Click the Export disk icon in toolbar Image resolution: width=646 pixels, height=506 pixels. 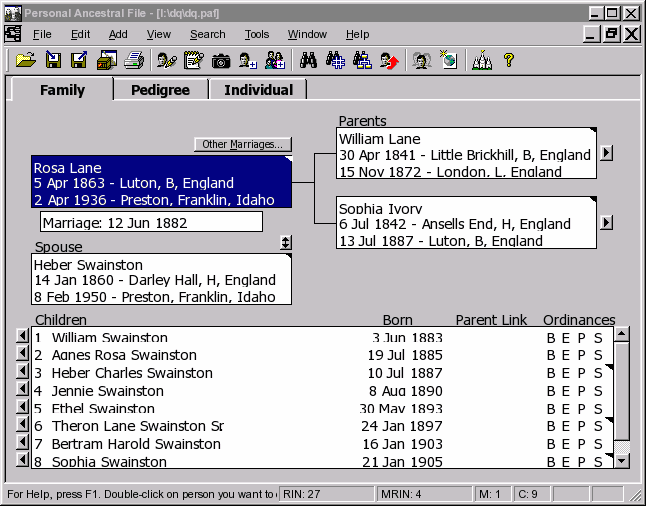coord(79,61)
